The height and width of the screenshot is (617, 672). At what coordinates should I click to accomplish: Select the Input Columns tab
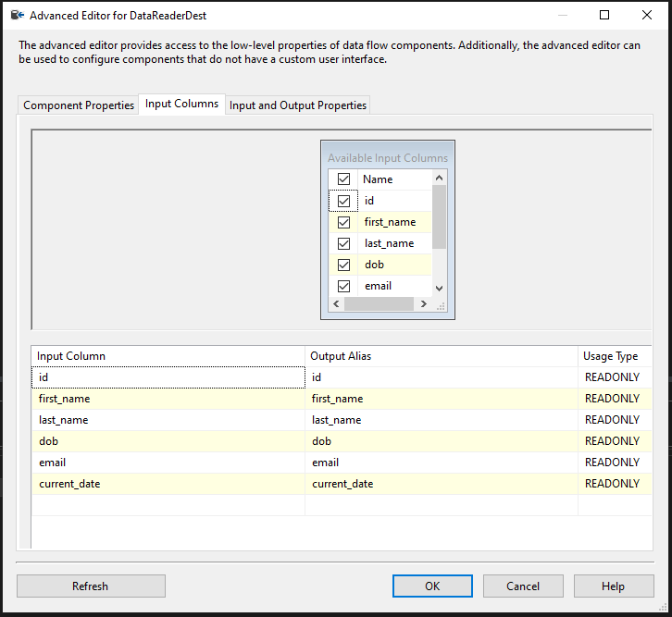click(181, 105)
